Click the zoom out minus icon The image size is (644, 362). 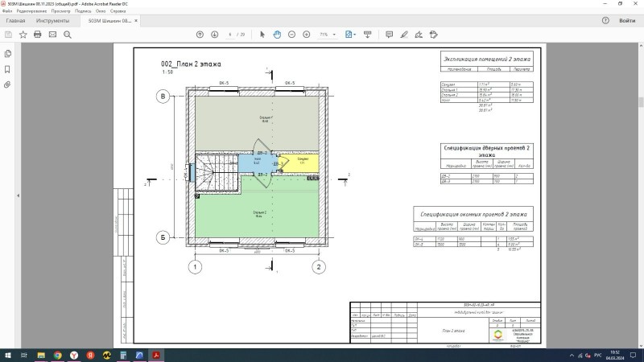291,35
